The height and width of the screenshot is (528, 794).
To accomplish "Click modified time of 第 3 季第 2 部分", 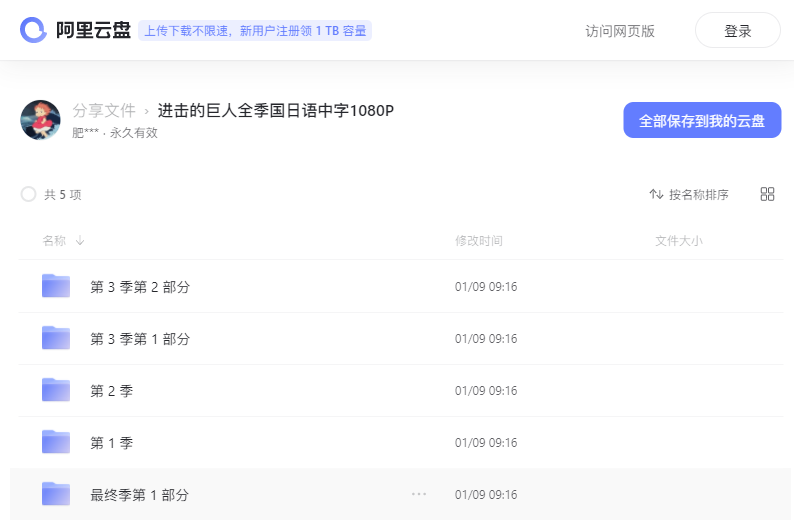I will [x=486, y=287].
